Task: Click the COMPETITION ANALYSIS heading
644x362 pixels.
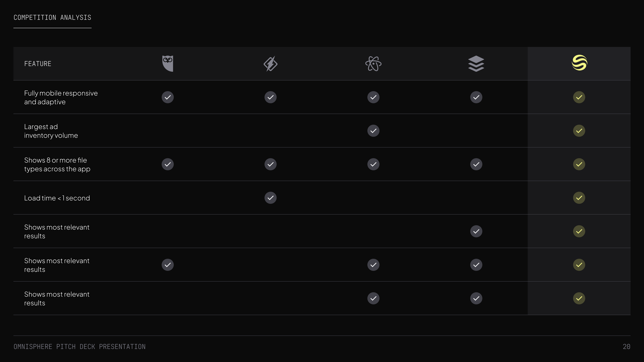Action: pos(52,17)
